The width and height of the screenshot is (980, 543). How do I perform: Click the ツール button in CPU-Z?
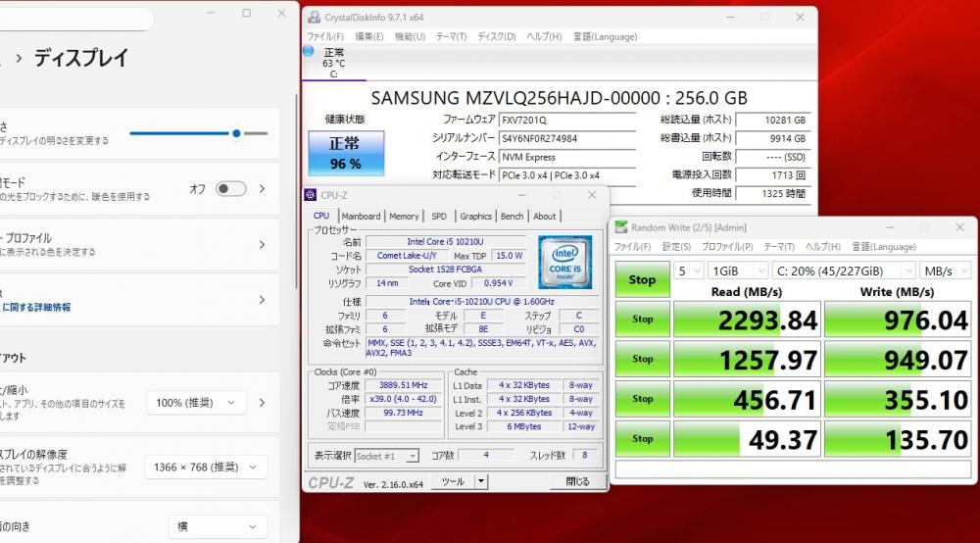tap(453, 482)
